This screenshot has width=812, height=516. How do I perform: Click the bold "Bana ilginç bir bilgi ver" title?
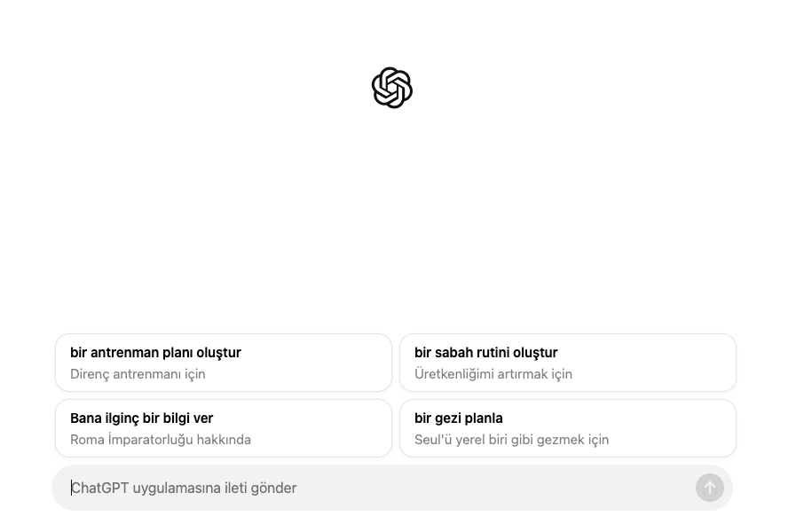click(x=142, y=418)
